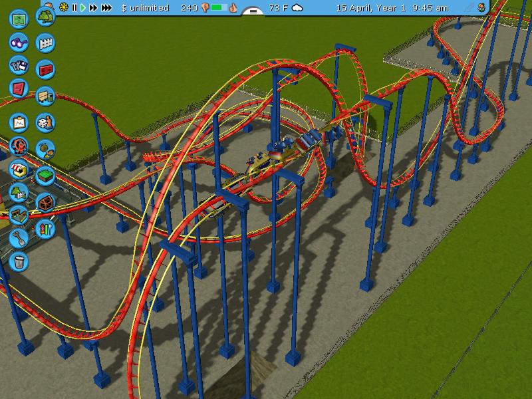
Task: Select the fence building tool
Action: [45, 43]
